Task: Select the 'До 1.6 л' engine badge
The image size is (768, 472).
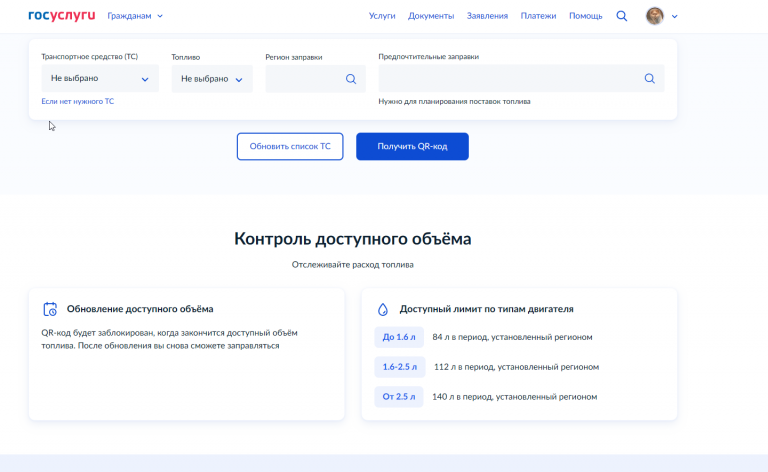Action: 399,337
